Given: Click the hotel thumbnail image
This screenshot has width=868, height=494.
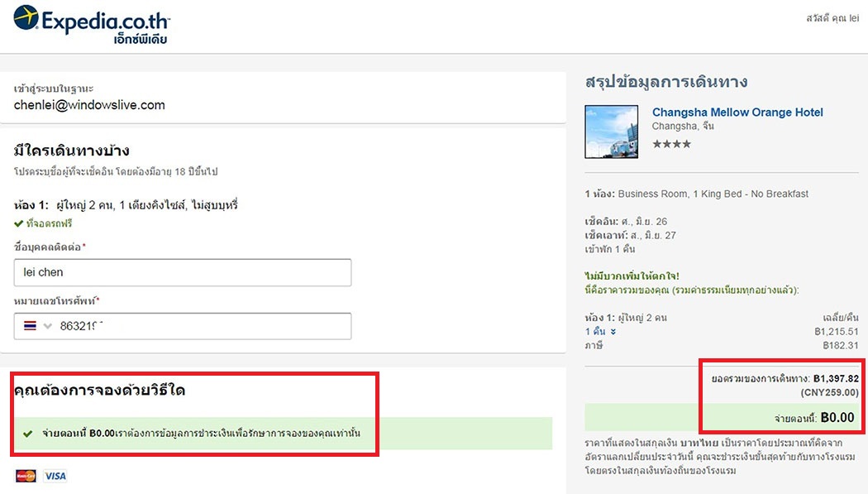Looking at the screenshot, I should tap(612, 132).
